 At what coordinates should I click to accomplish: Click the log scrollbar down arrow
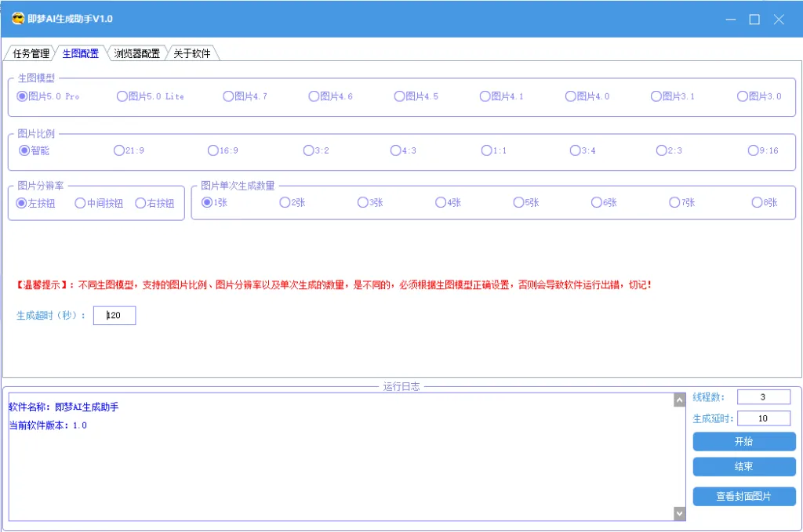pyautogui.click(x=680, y=513)
